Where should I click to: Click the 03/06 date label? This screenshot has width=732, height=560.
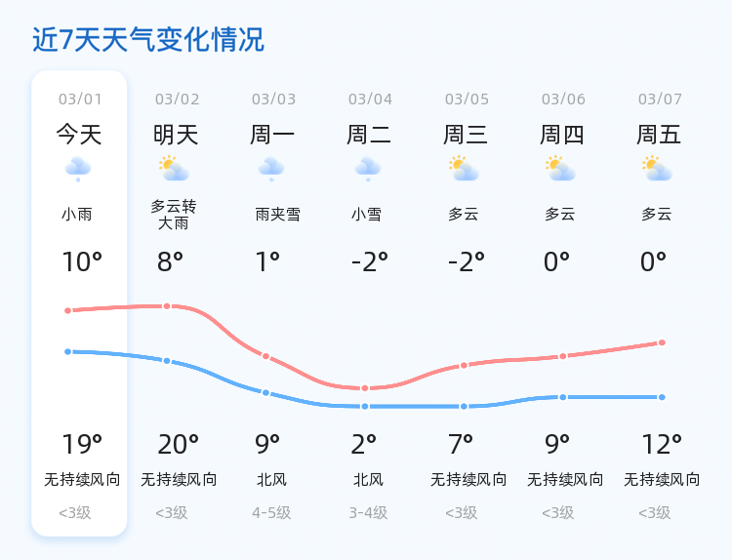563,100
